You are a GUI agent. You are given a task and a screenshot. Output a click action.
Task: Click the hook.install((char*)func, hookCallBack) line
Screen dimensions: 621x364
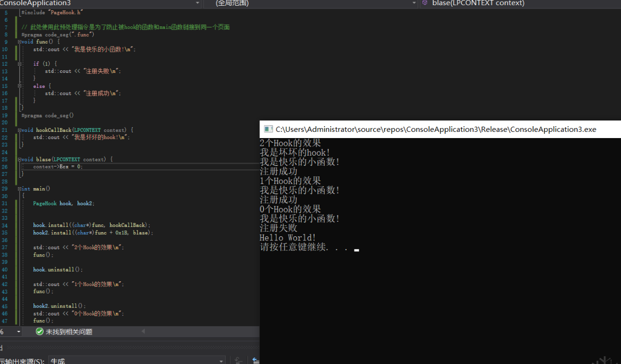(x=92, y=225)
